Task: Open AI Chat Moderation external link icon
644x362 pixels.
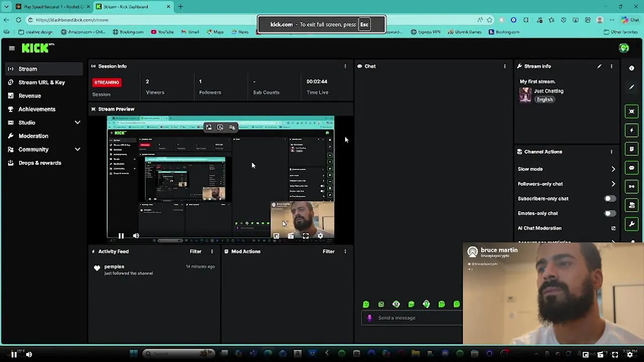Action: (613, 228)
